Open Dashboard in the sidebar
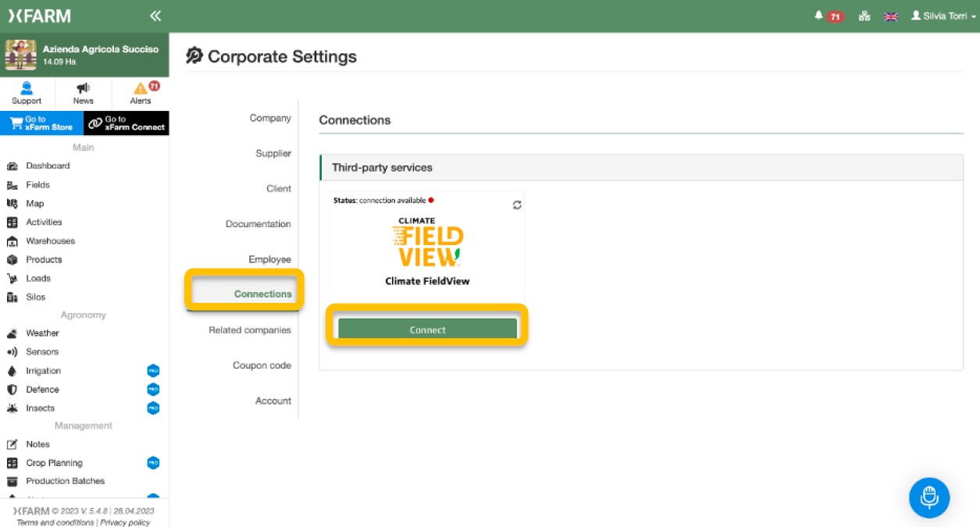The height and width of the screenshot is (527, 980). [48, 166]
